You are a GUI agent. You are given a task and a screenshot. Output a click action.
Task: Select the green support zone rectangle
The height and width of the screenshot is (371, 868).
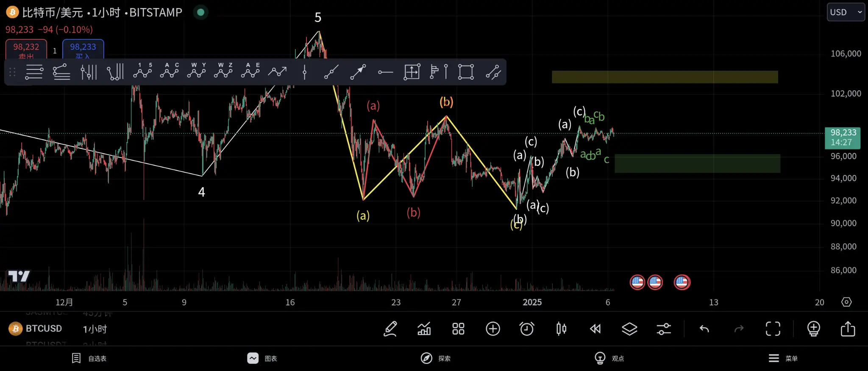tap(697, 163)
